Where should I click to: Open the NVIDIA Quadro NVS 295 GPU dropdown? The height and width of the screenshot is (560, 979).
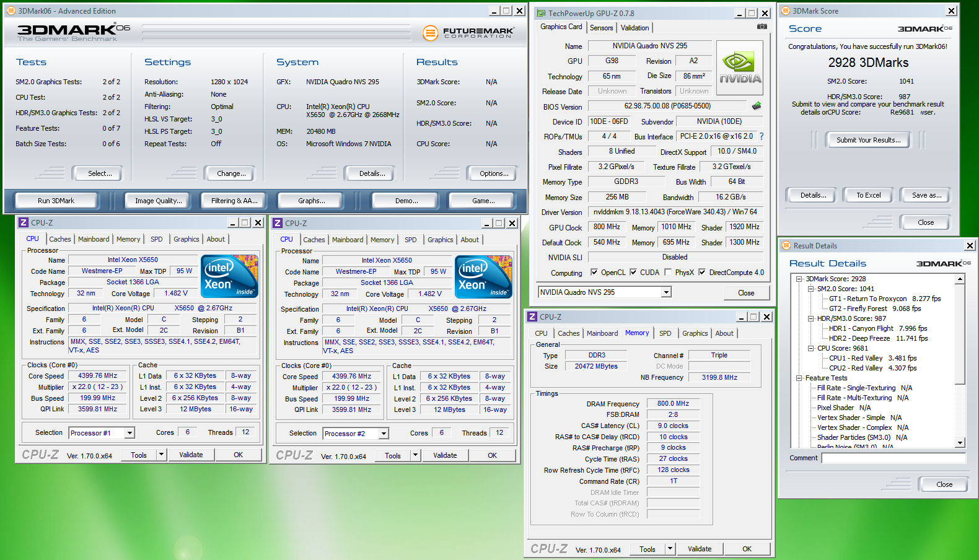667,292
